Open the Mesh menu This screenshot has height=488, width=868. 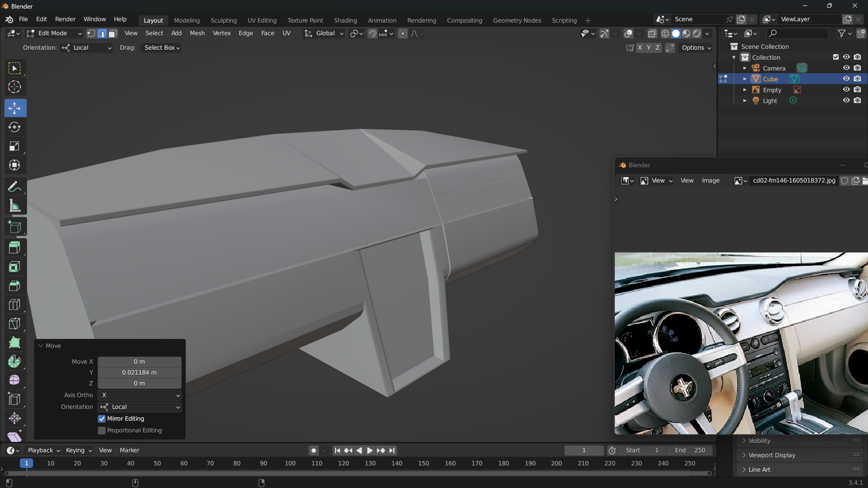(x=197, y=33)
